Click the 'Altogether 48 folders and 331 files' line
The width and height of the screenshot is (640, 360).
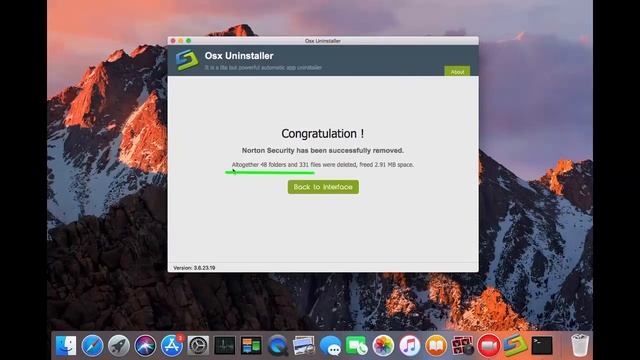pos(323,165)
